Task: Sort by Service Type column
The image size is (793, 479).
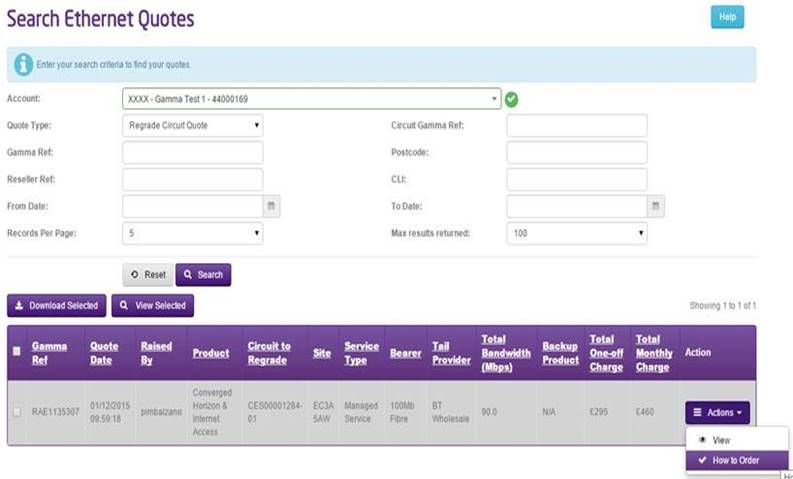Action: 362,353
